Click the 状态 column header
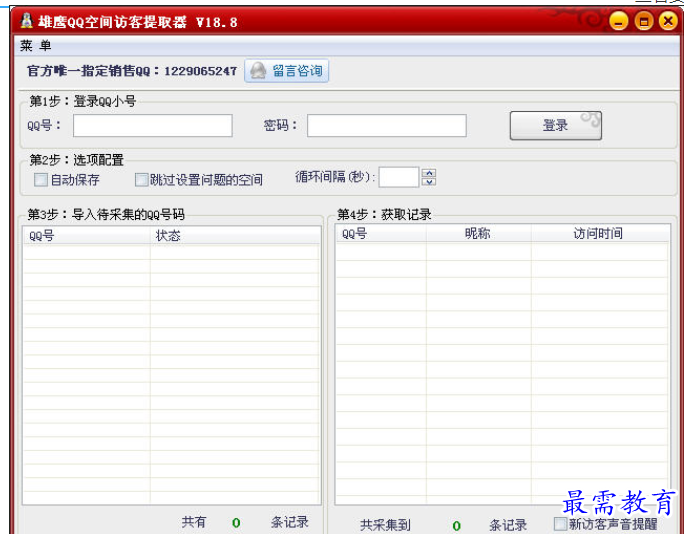 click(x=235, y=236)
